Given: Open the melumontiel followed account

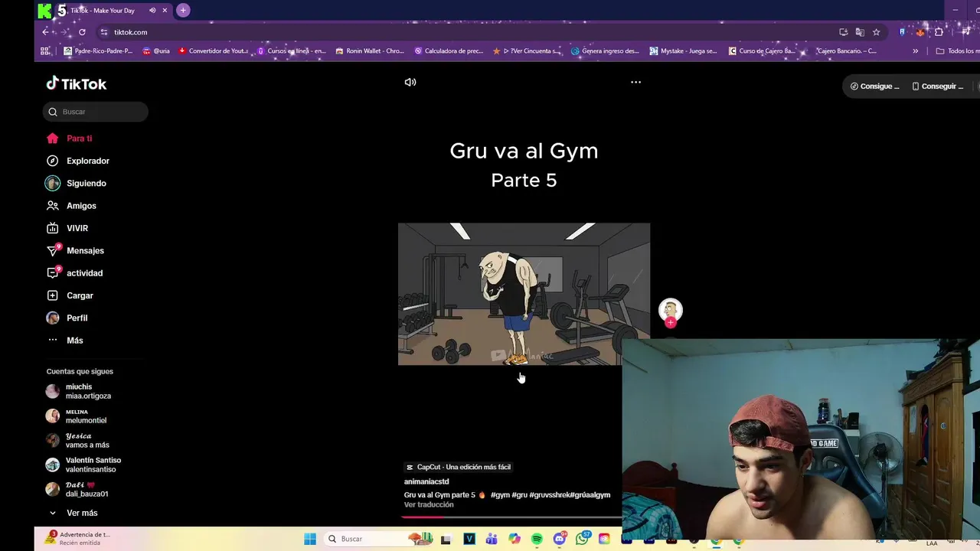Looking at the screenshot, I should point(77,416).
